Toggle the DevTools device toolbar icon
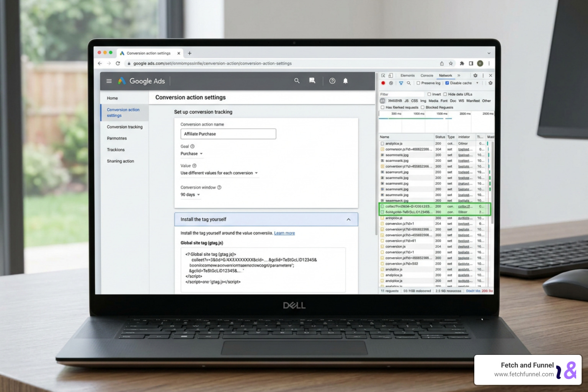Image resolution: width=588 pixels, height=392 pixels. click(391, 75)
